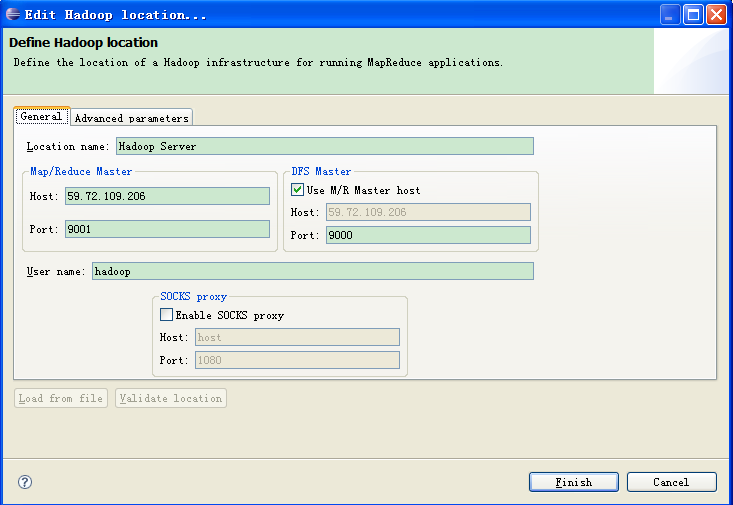This screenshot has height=505, width=733.
Task: Click the Location name label
Action: click(x=68, y=146)
